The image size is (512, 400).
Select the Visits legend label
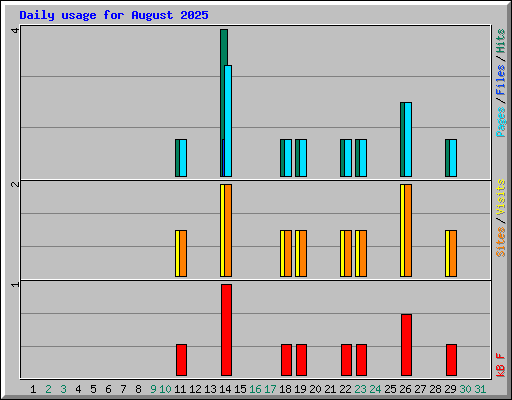point(501,197)
